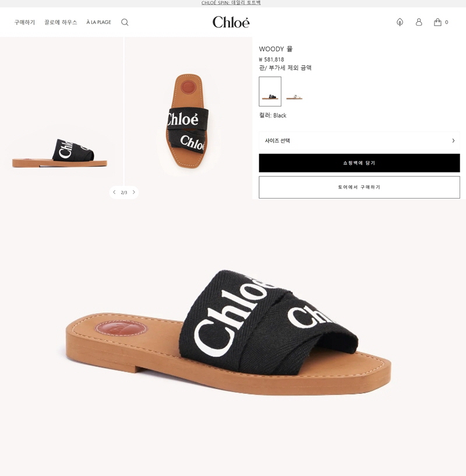Image resolution: width=466 pixels, height=476 pixels.
Task: Click the shopping bag item count
Action: coord(446,22)
